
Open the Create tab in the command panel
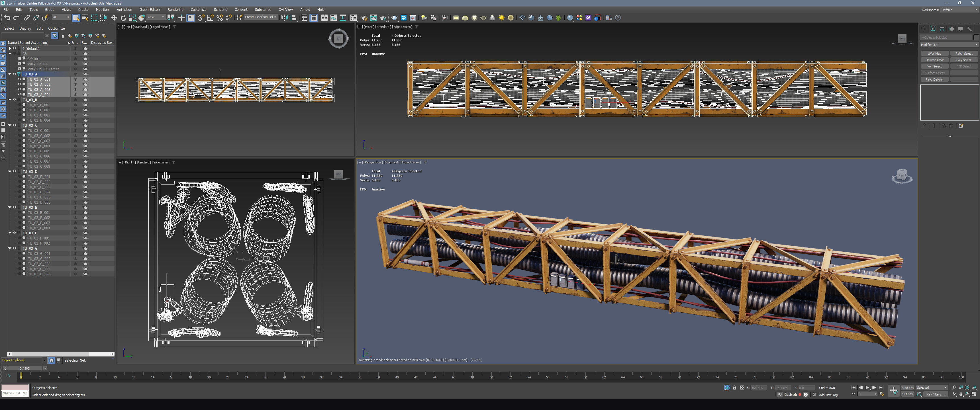tap(924, 29)
